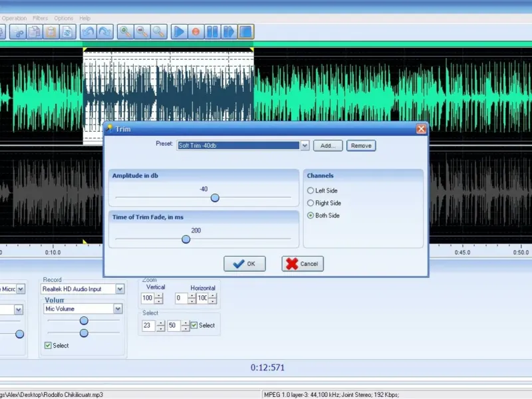Start recording with the red Record icon
This screenshot has height=399, width=532.
196,32
